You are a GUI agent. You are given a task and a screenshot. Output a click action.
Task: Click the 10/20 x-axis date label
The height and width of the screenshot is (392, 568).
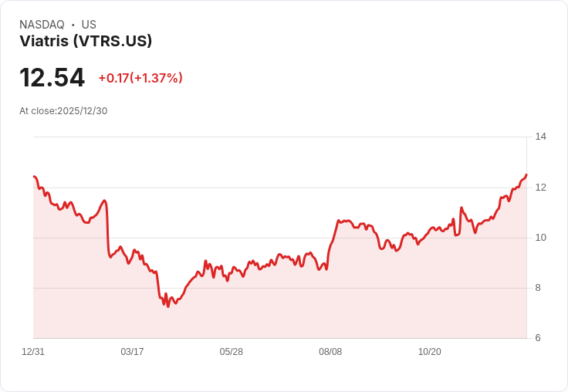point(430,351)
